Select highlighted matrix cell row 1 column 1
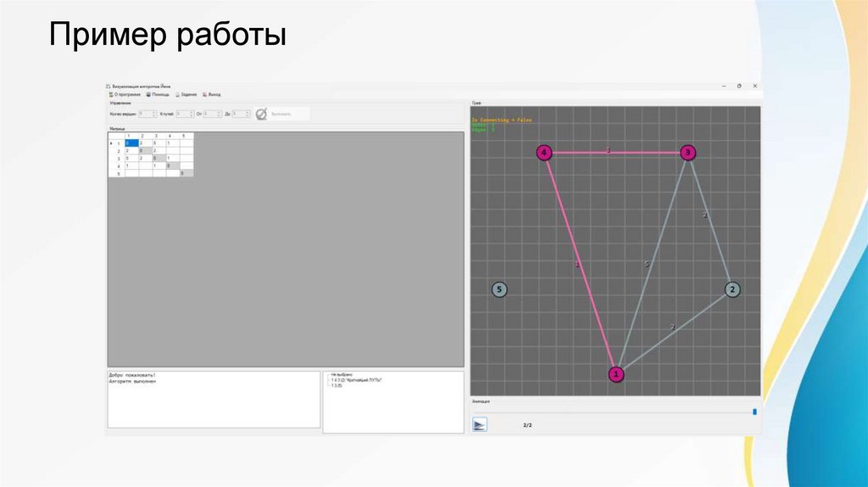 (x=131, y=143)
